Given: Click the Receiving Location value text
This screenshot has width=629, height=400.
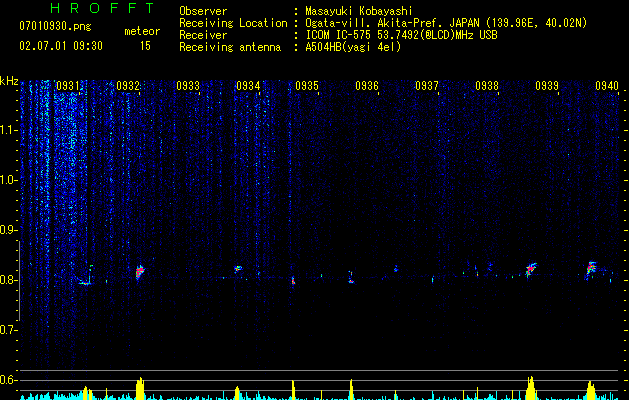Looking at the screenshot, I should coord(446,23).
